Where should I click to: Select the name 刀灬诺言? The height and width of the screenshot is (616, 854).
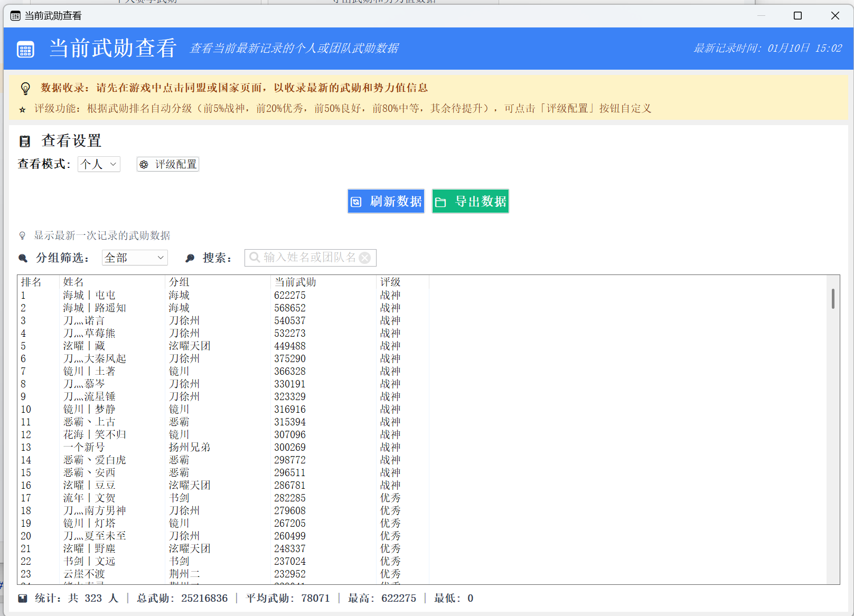[84, 320]
